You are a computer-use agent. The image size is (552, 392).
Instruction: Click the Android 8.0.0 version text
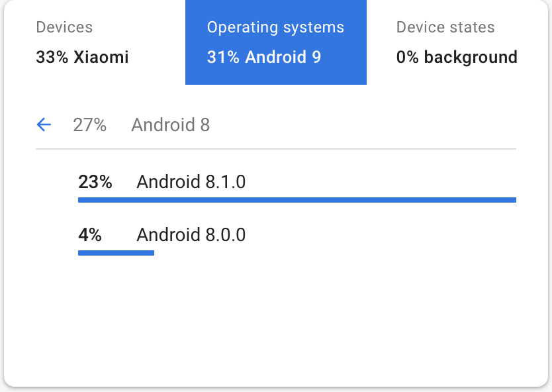(191, 235)
